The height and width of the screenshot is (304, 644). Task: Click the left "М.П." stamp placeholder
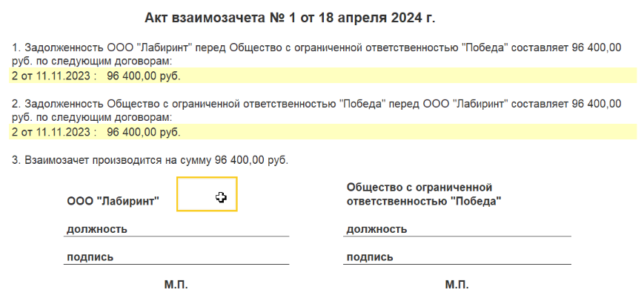point(176,285)
